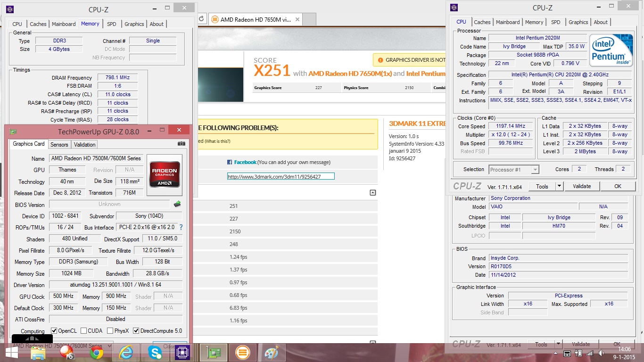Open Graphics tab in the right CPU-Z window
The width and height of the screenshot is (644, 362).
(578, 22)
